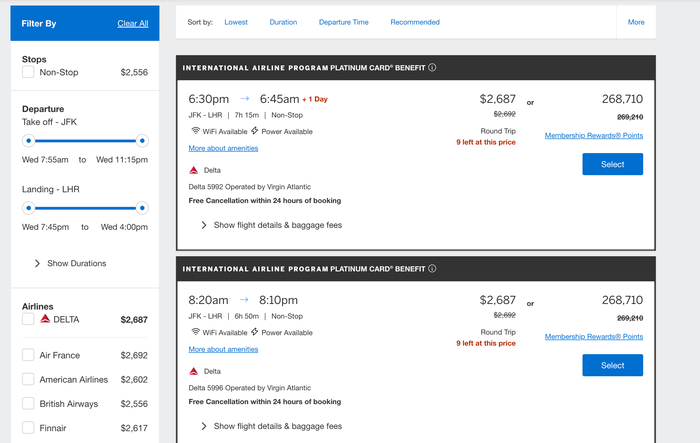The height and width of the screenshot is (443, 700).
Task: Sort results by Lowest
Action: click(x=236, y=22)
